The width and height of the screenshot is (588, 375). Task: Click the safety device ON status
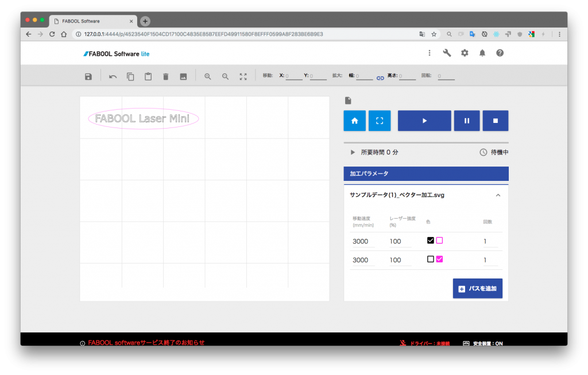coord(483,343)
